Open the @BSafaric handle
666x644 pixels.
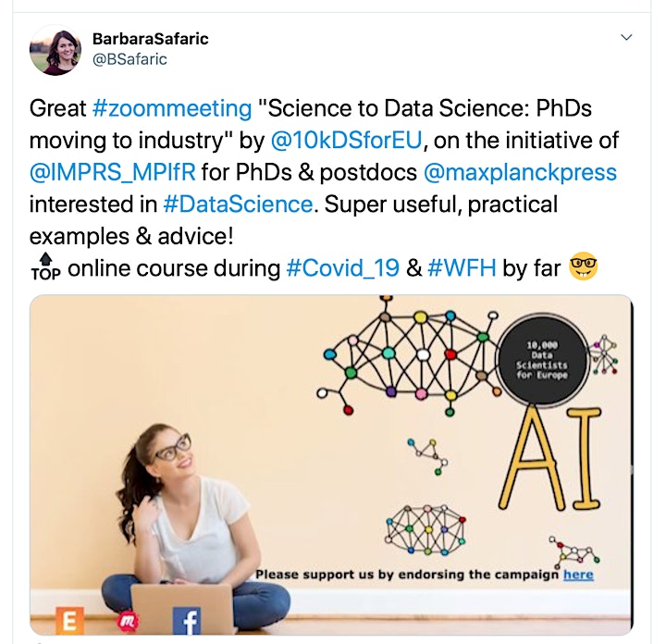(x=129, y=59)
